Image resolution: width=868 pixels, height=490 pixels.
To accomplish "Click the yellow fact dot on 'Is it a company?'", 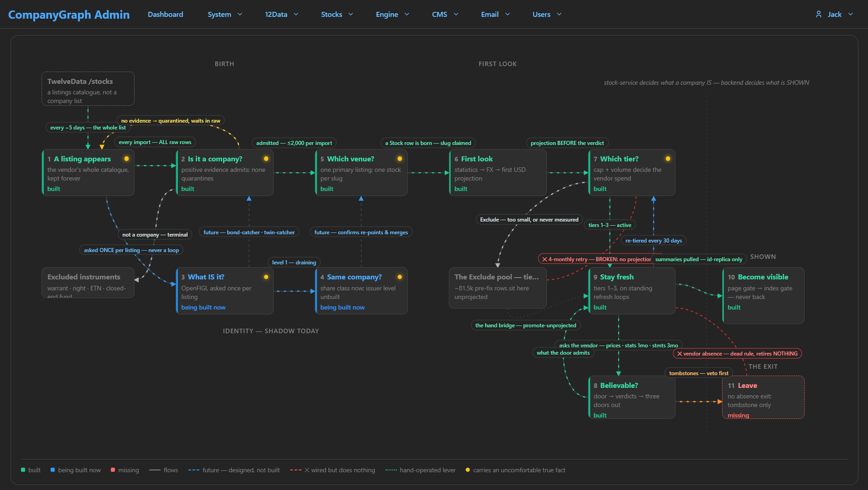I will coord(266,159).
